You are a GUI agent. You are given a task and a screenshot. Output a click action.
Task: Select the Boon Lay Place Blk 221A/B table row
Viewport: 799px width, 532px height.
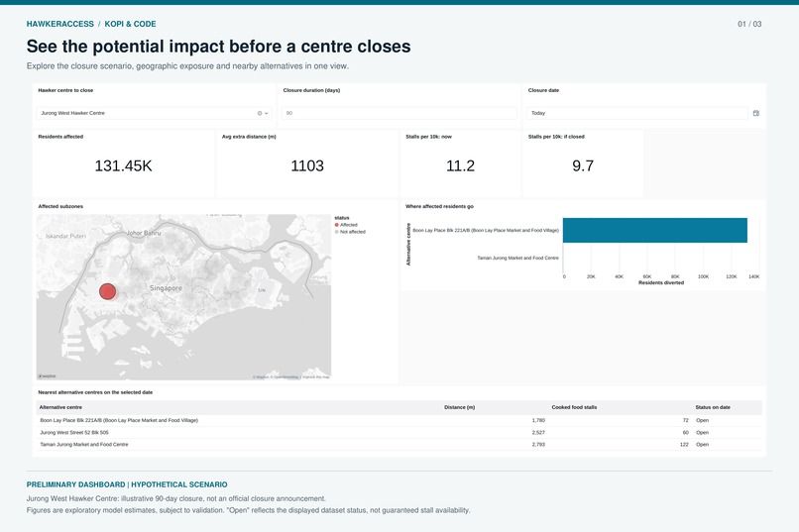point(399,420)
